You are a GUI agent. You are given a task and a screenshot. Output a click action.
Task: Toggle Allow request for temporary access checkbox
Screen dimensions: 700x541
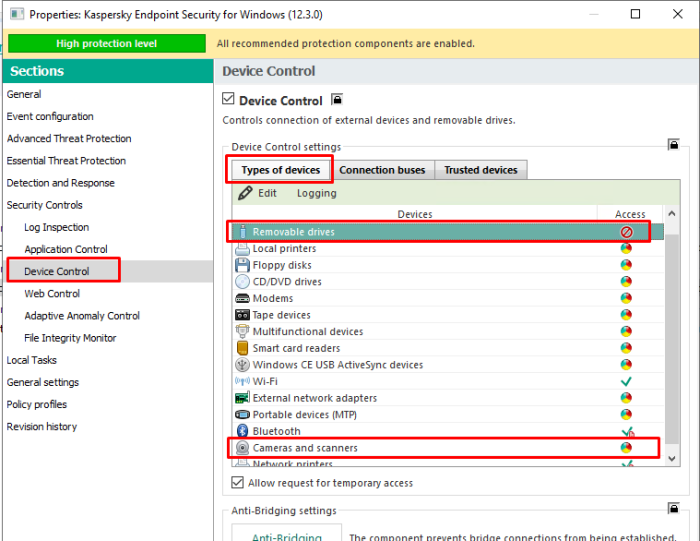(x=238, y=483)
